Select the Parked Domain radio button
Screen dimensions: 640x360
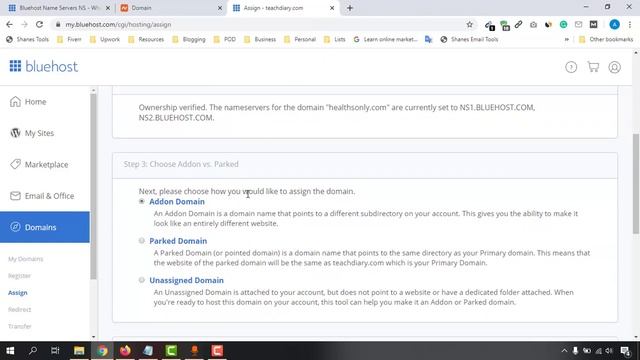click(142, 240)
